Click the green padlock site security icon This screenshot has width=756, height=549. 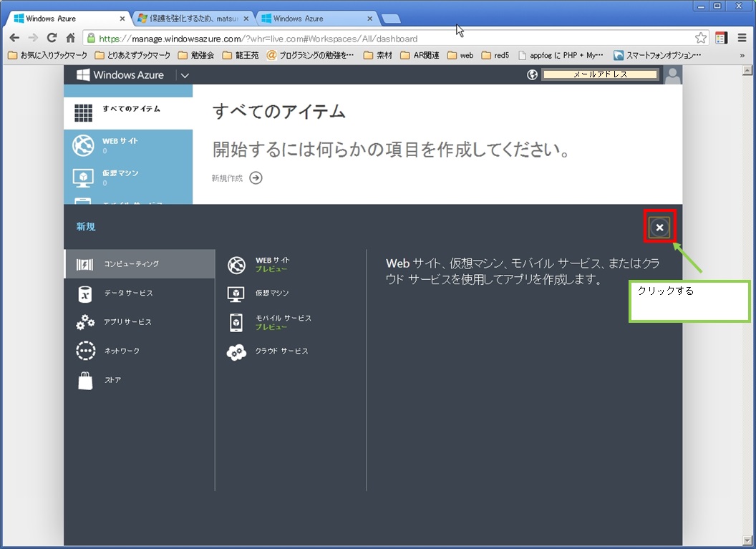tap(91, 38)
